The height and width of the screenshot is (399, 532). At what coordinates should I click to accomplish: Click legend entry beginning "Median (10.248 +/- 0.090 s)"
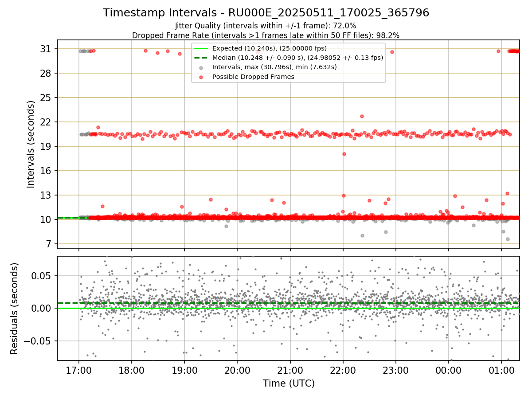[297, 58]
